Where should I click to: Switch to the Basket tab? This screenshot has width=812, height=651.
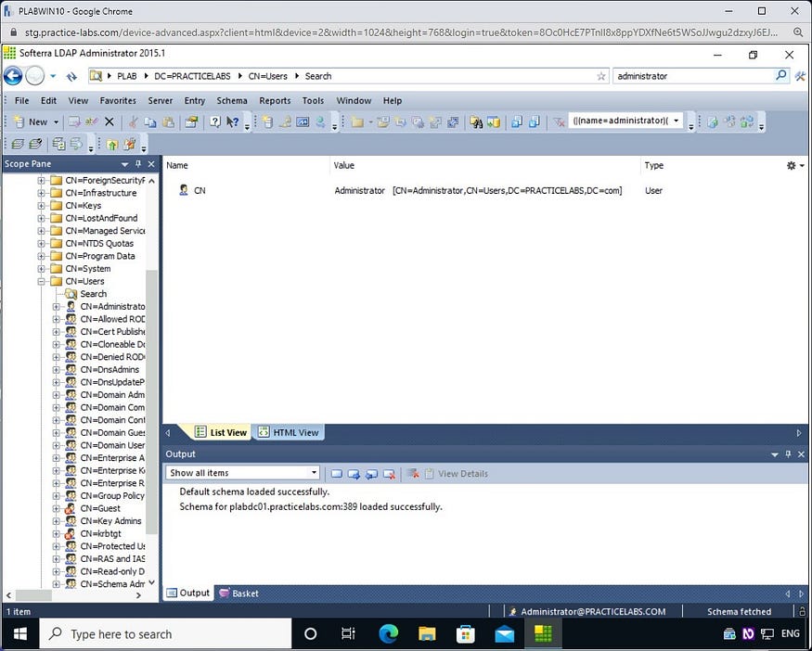coord(238,594)
